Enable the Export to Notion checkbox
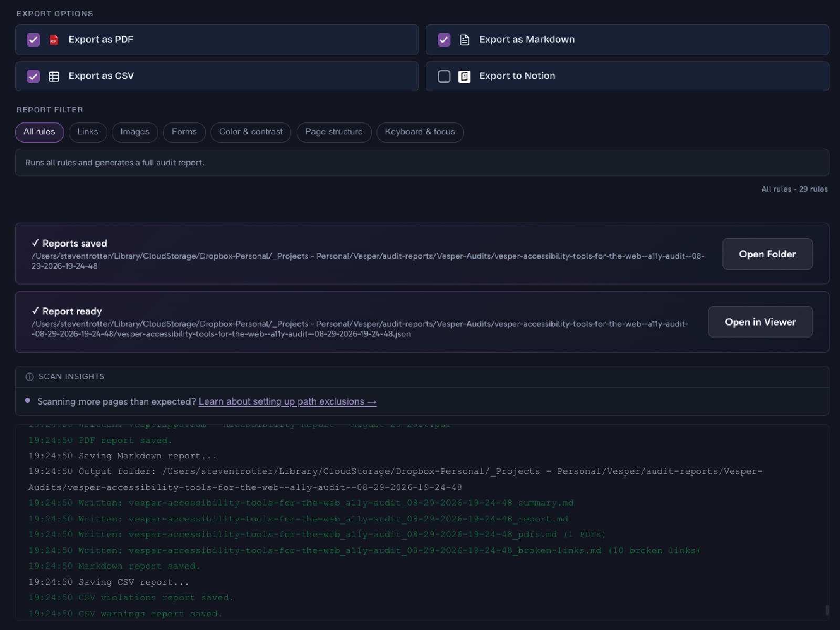The width and height of the screenshot is (840, 630). pos(444,77)
